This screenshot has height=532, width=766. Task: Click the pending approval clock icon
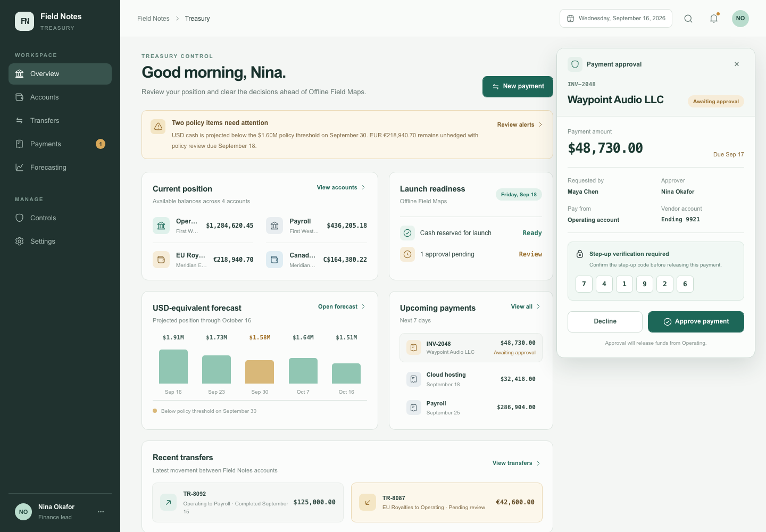click(407, 254)
